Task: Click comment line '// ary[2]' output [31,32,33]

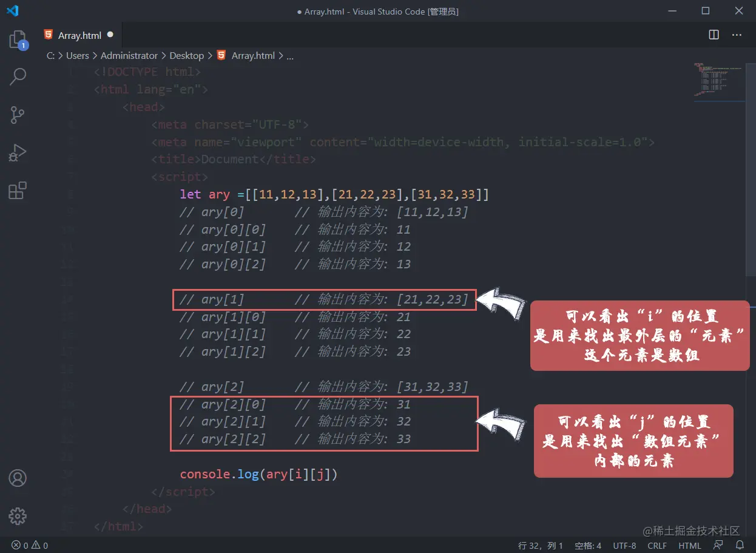Action: [324, 387]
